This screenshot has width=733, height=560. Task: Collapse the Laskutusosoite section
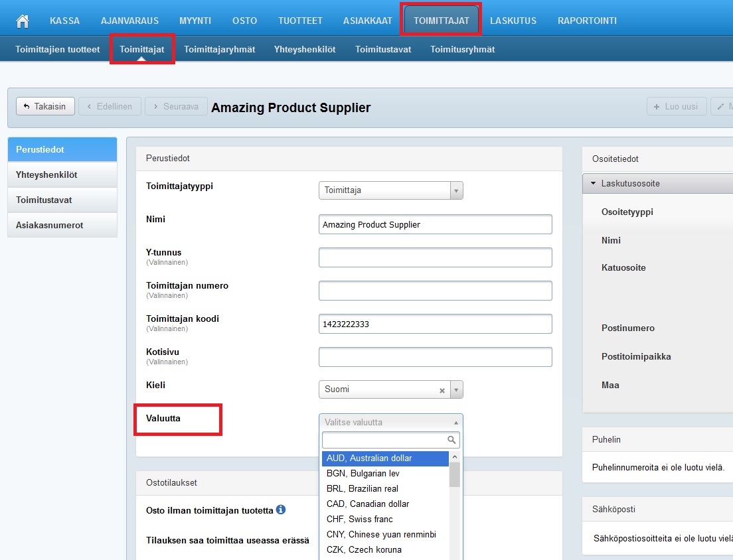[x=593, y=183]
